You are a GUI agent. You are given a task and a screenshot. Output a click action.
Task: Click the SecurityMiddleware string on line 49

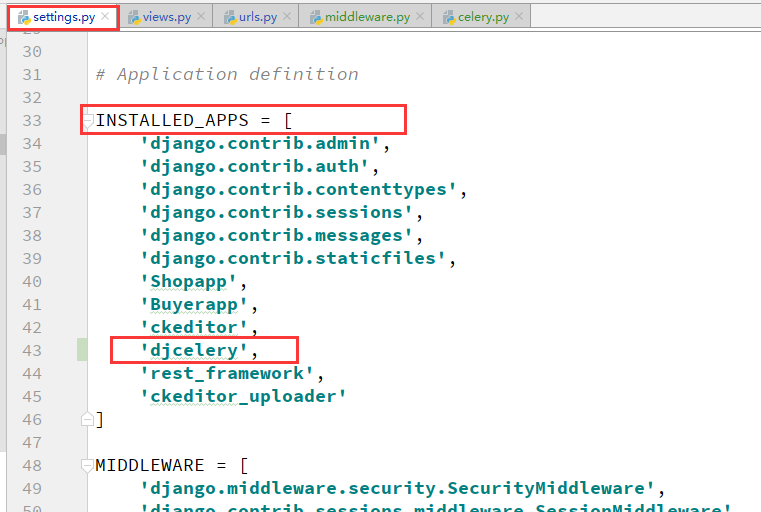397,488
